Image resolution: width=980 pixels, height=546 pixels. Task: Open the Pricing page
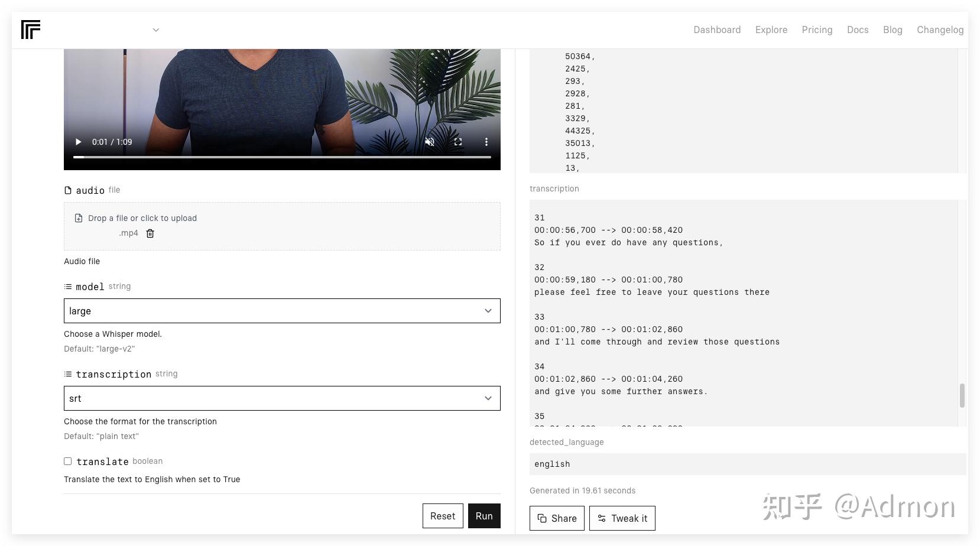pyautogui.click(x=817, y=30)
